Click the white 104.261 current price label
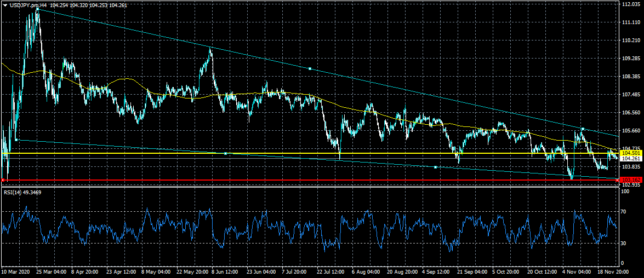 coord(630,159)
